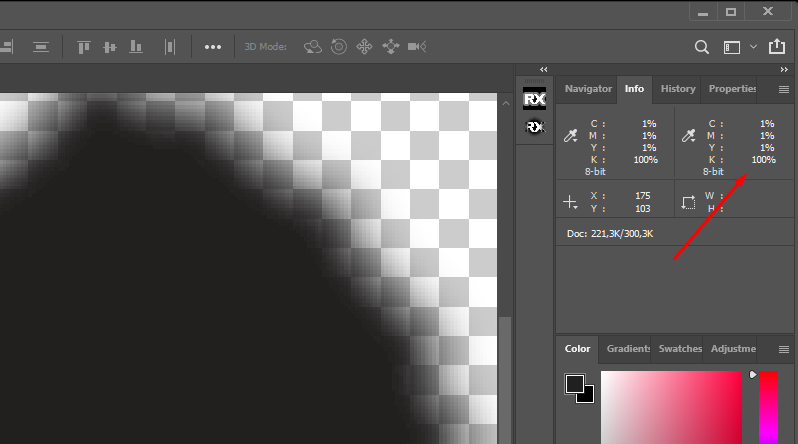Select the Info tab
Viewport: 798px width, 444px height.
[x=634, y=89]
